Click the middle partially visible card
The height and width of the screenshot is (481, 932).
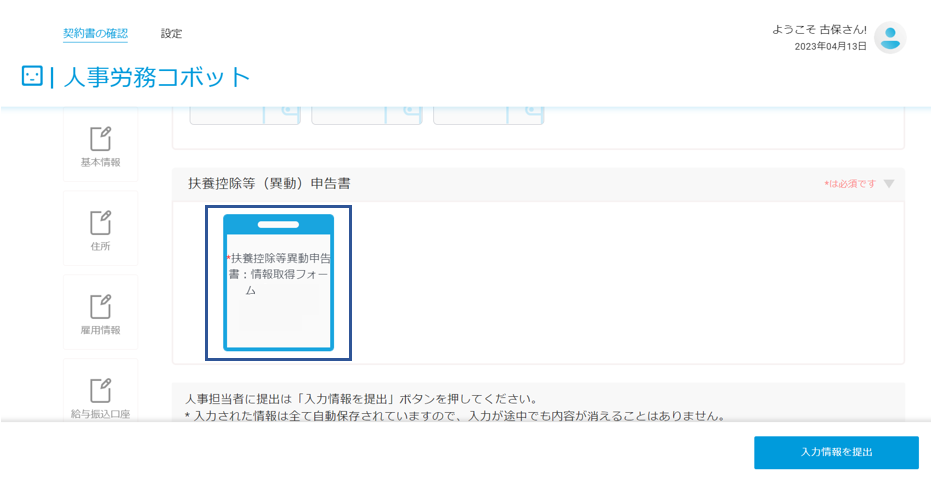tap(367, 114)
